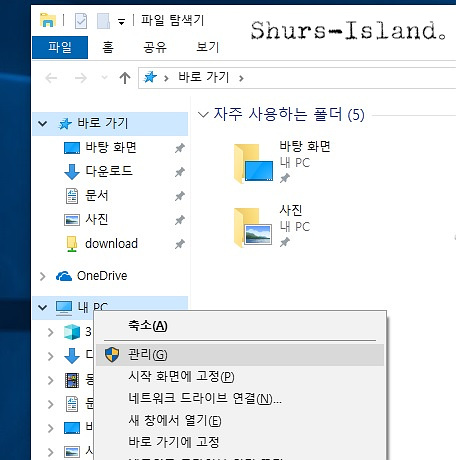This screenshot has height=460, width=456.
Task: Open the 바탕 화면 folder thumbnail in content pane
Action: (254, 163)
